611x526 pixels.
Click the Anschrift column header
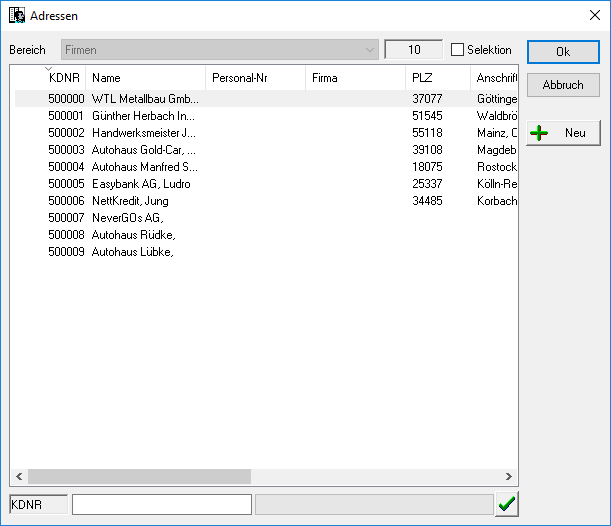pos(494,78)
